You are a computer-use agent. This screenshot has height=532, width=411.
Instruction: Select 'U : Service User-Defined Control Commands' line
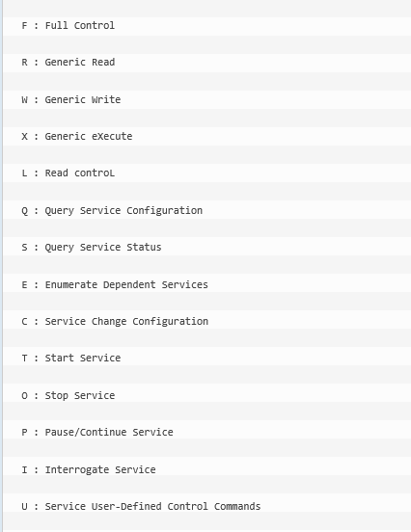(206, 506)
